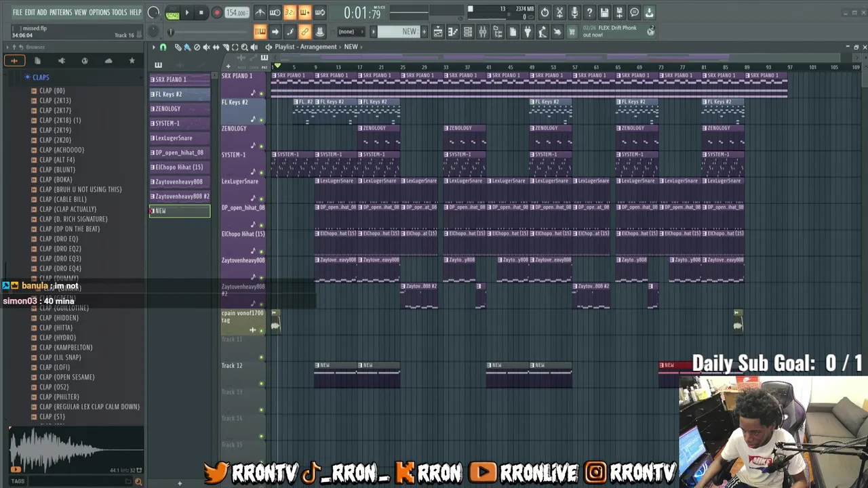868x488 pixels.
Task: Open the Browser options arrow menu
Action: coord(7,47)
